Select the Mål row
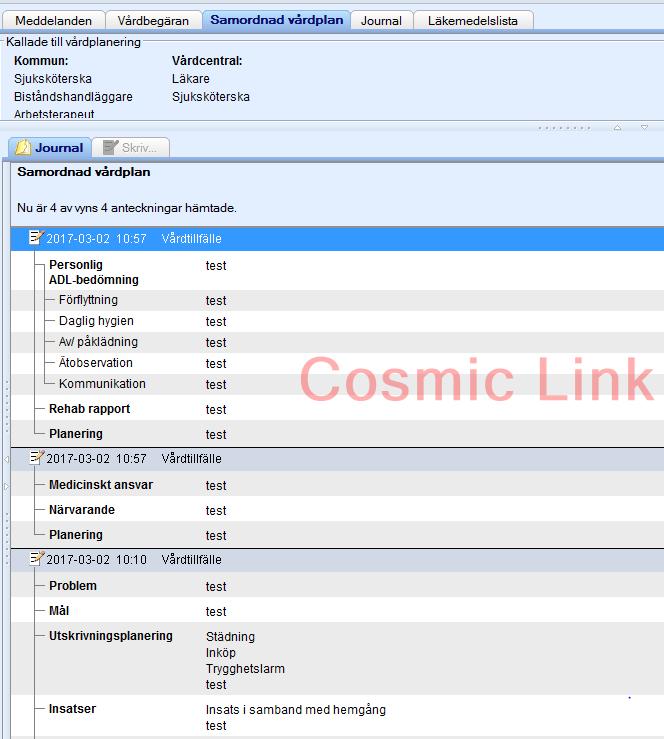The height and width of the screenshot is (739, 664). tap(337, 611)
